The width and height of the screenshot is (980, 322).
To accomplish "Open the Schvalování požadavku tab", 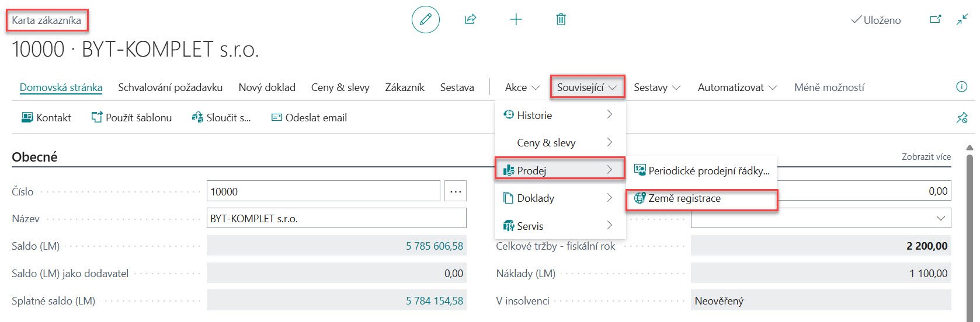I will pyautogui.click(x=170, y=87).
